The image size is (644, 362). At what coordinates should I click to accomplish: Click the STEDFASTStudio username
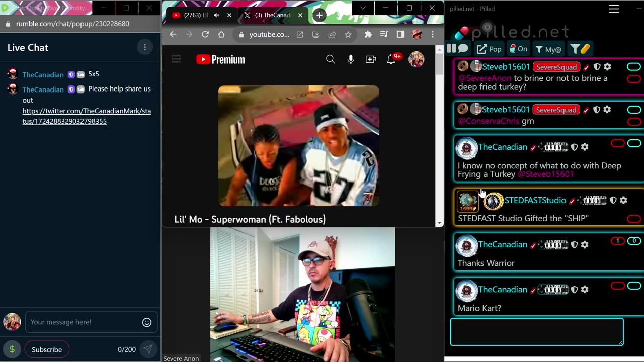(x=535, y=200)
